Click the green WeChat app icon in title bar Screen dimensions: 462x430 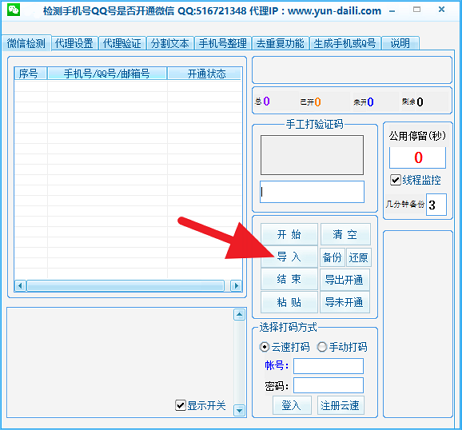tap(14, 9)
